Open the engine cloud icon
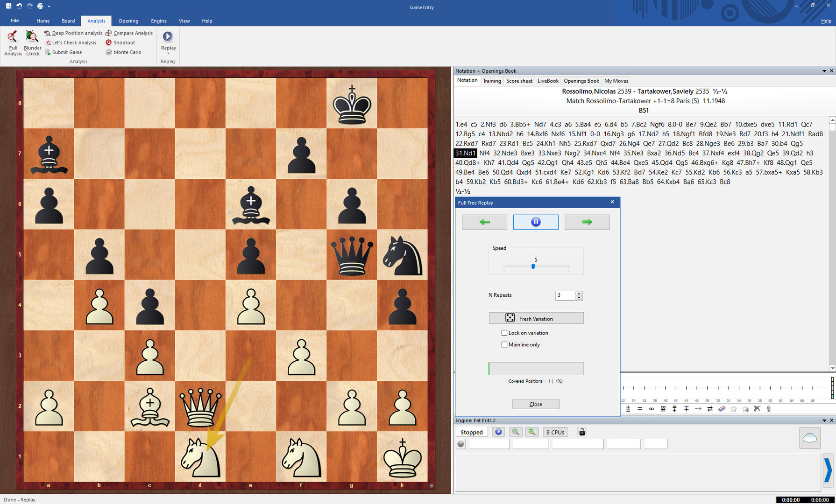Image resolution: width=836 pixels, height=504 pixels. pyautogui.click(x=810, y=438)
